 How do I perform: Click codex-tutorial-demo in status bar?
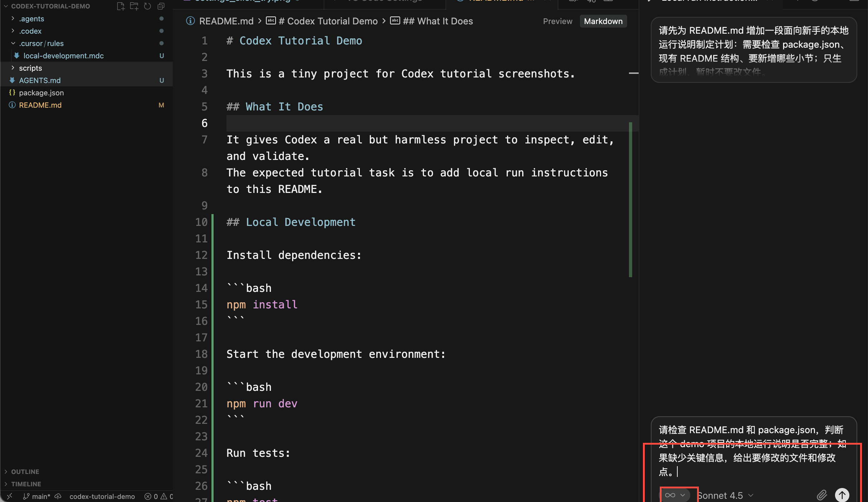(x=102, y=496)
